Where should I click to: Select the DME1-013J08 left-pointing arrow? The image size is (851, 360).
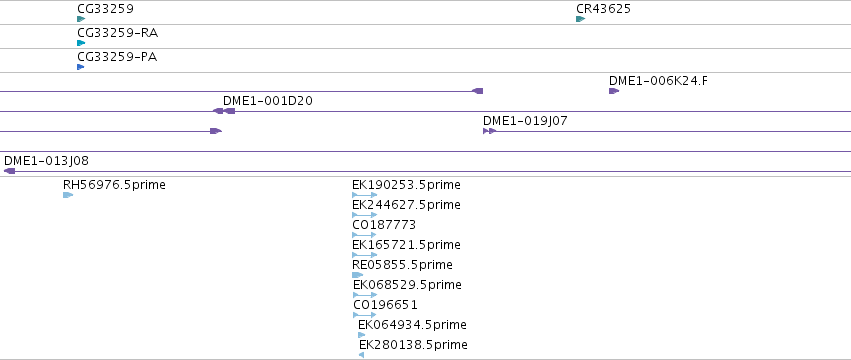[9, 171]
